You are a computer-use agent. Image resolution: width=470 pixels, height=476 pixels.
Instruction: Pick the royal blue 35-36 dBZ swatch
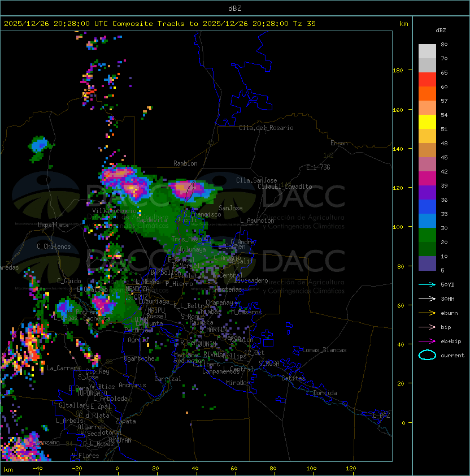(427, 207)
